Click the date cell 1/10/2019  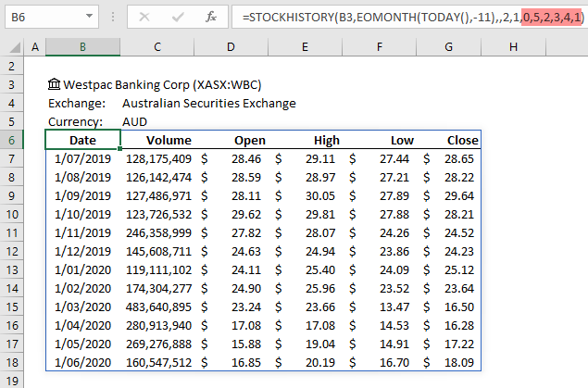point(82,215)
